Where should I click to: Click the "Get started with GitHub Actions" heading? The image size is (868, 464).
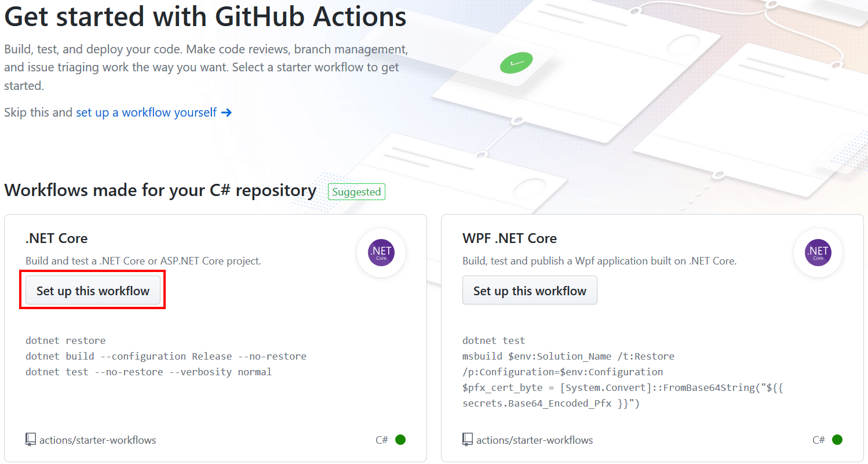point(205,17)
